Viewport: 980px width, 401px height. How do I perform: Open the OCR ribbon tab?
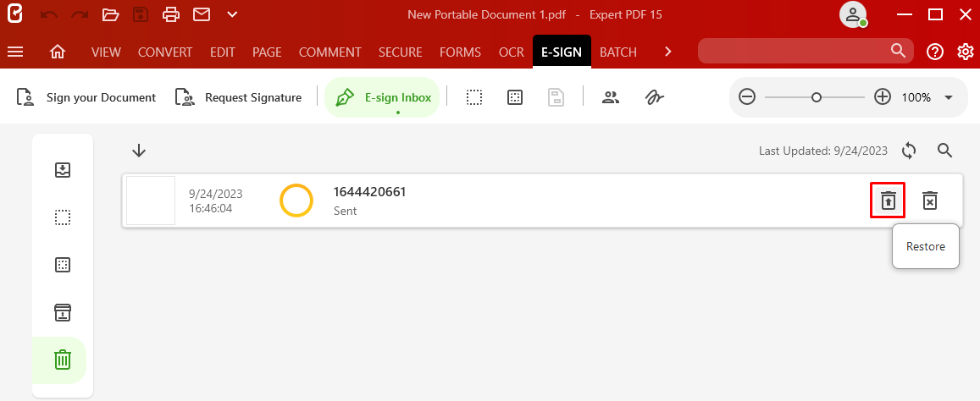[512, 52]
